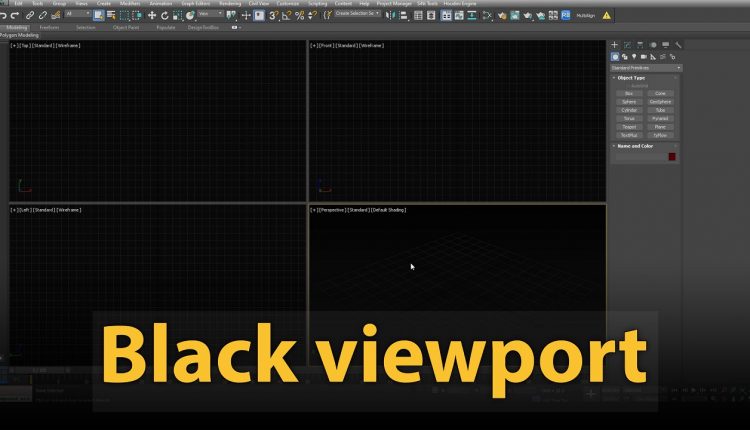
Task: Collapse the Name and Color rollout
Action: [632, 146]
